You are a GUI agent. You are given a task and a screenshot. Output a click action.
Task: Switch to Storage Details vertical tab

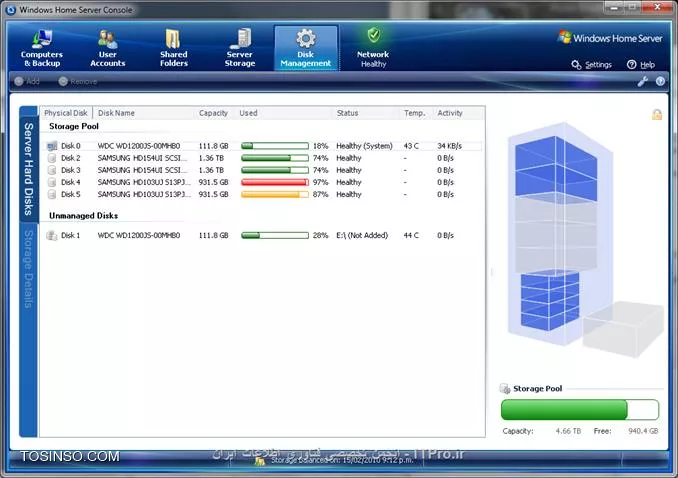click(x=29, y=269)
